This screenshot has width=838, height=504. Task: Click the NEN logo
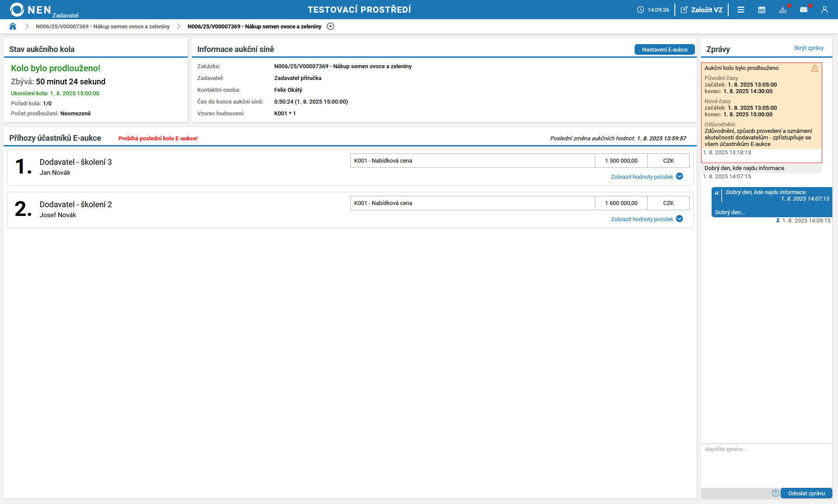tap(31, 10)
